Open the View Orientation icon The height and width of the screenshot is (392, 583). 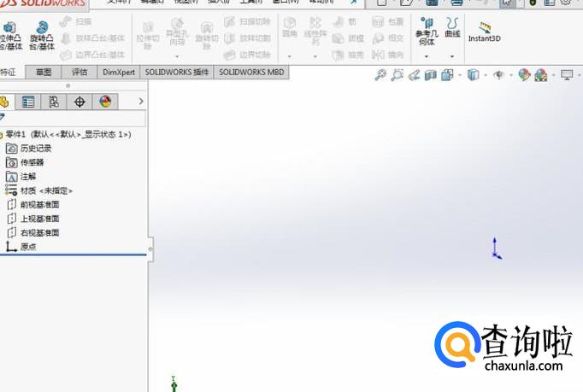(x=447, y=74)
